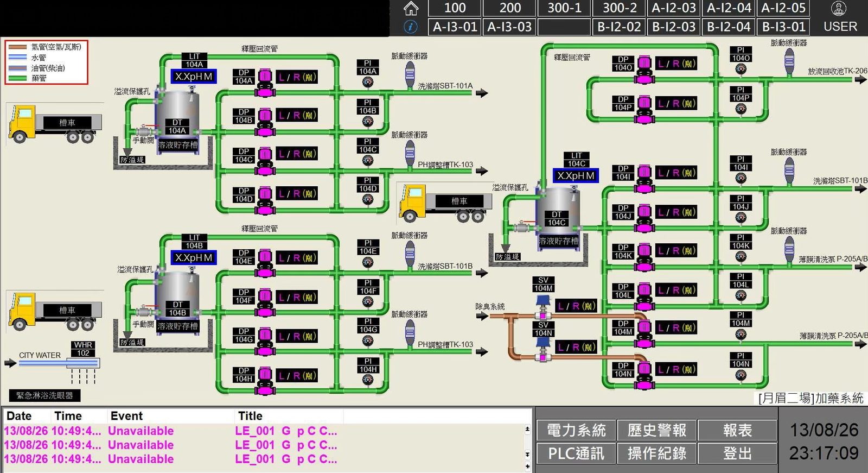
Task: Toggle L / R mode for DP 104B
Action: point(297,116)
